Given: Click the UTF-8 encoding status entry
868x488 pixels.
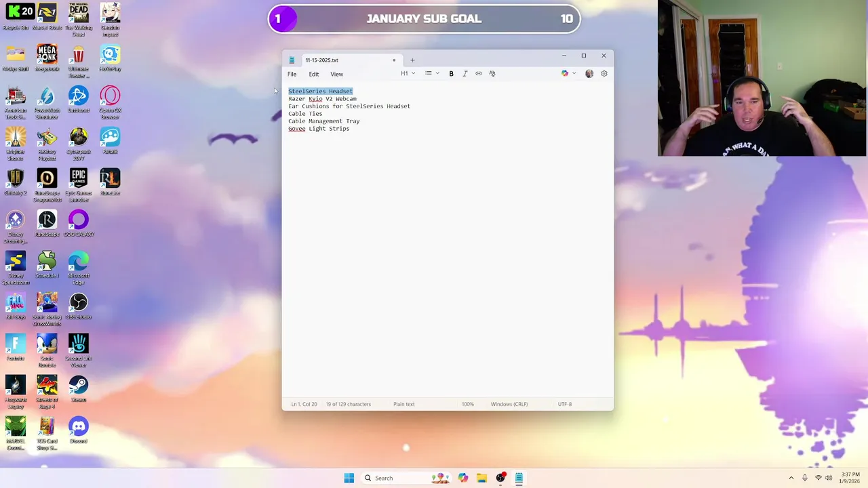Looking at the screenshot, I should [x=565, y=404].
